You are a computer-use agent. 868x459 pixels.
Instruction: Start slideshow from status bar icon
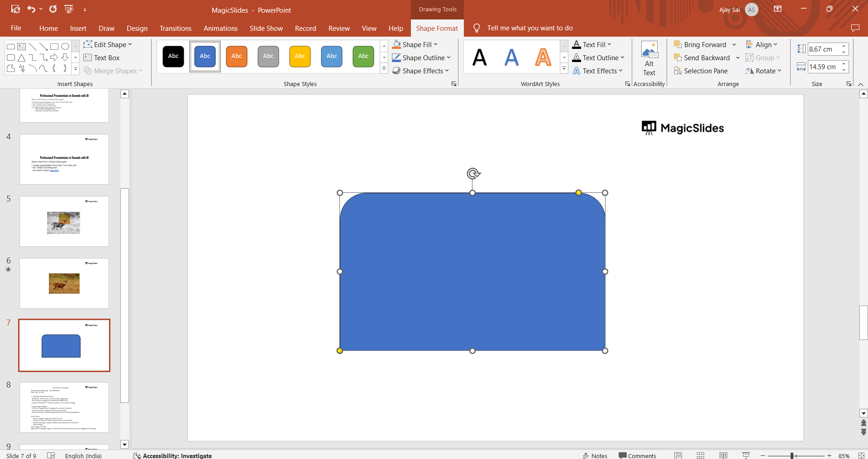[x=746, y=455]
